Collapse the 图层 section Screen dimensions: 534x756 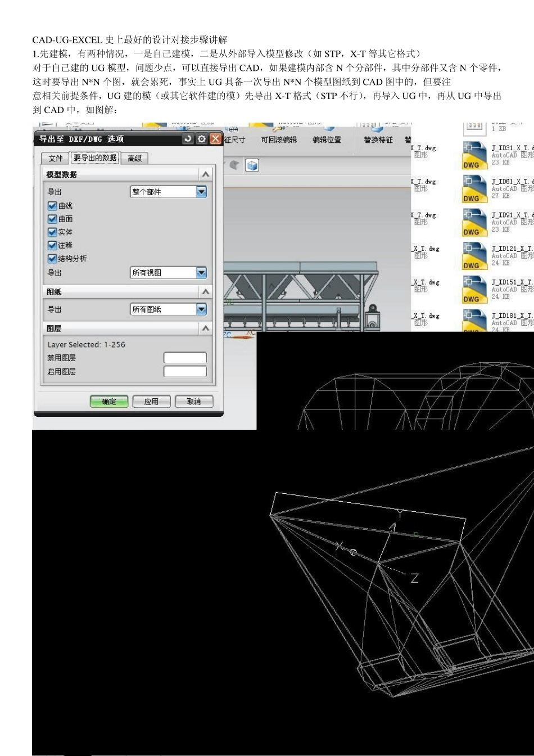click(206, 328)
